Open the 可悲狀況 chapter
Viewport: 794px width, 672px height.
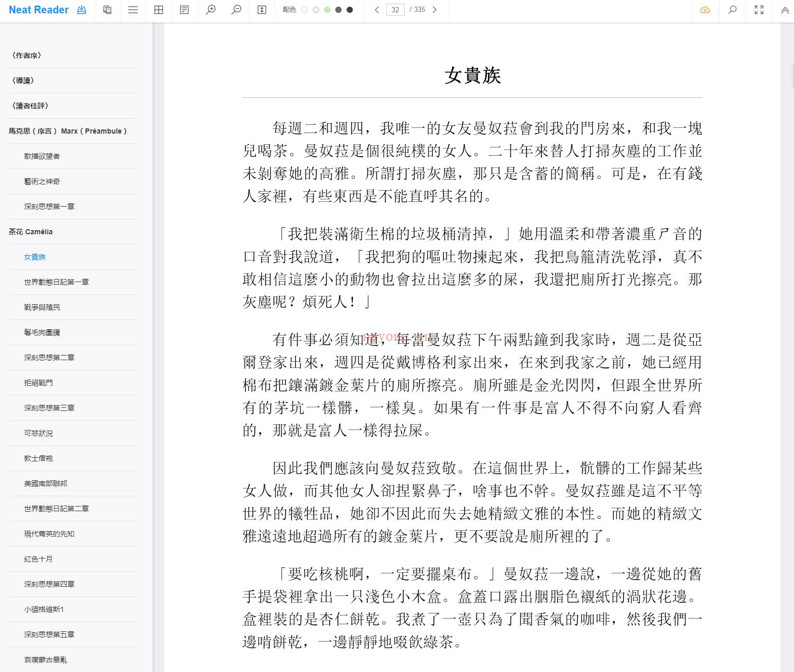pos(39,433)
